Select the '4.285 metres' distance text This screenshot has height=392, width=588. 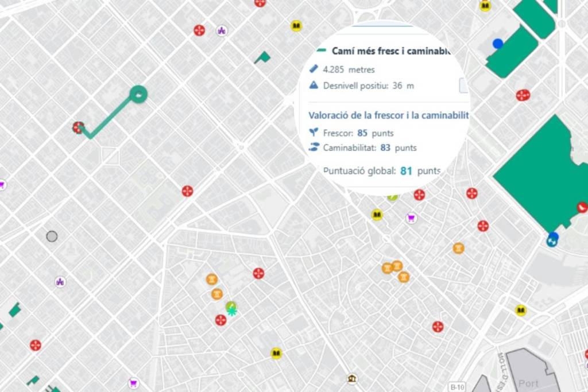coord(349,69)
